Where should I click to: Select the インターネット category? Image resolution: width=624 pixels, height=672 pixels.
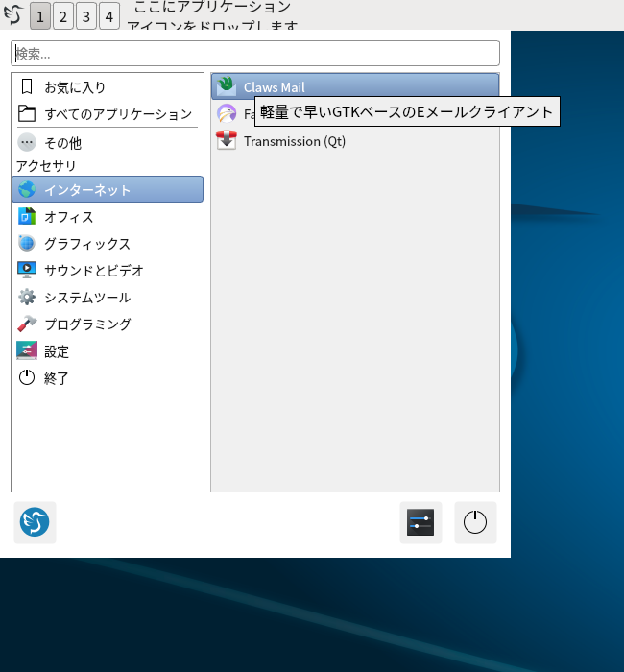(108, 189)
